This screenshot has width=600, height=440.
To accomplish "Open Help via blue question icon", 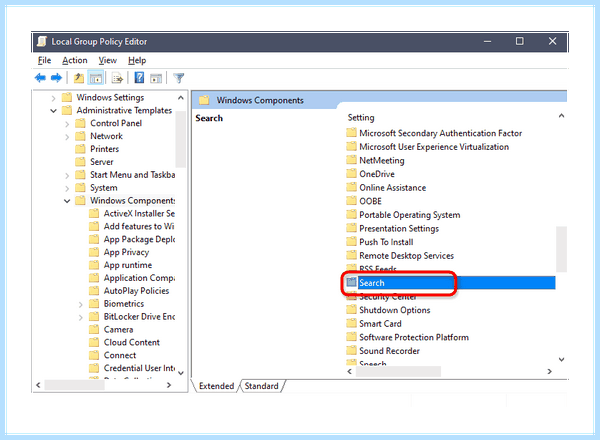I will [x=139, y=78].
